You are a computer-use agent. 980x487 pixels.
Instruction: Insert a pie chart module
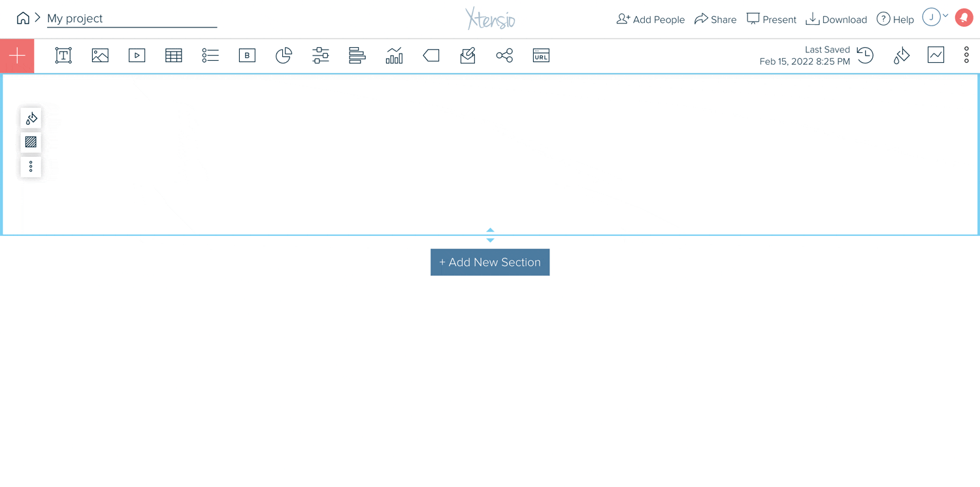click(x=284, y=56)
